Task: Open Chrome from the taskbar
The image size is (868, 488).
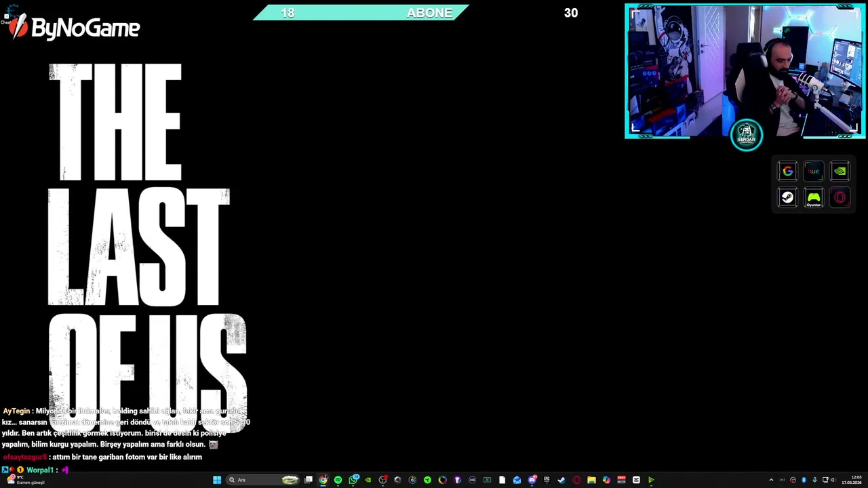Action: [x=323, y=480]
